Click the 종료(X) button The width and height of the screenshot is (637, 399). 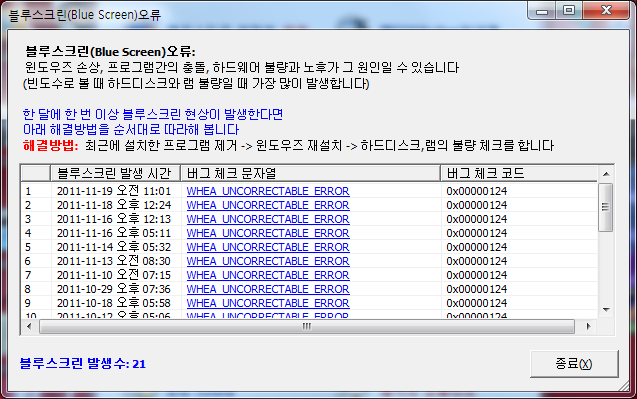click(574, 364)
